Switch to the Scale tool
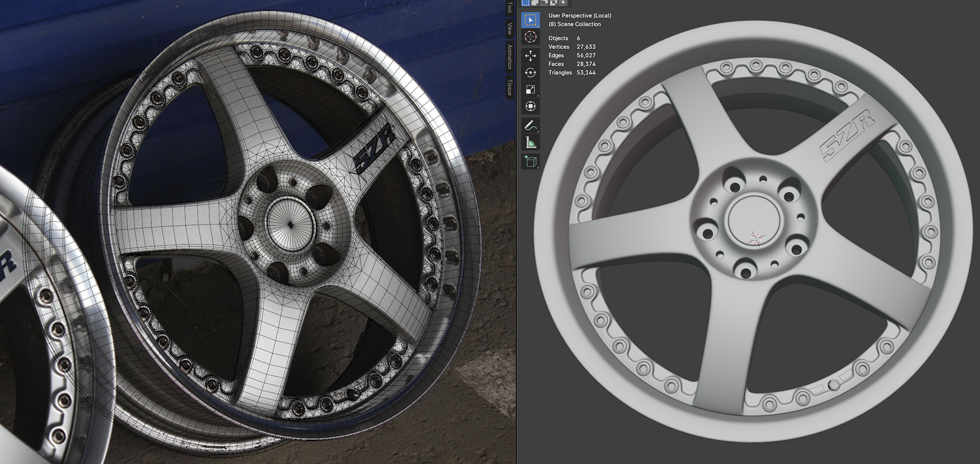 pyautogui.click(x=530, y=89)
